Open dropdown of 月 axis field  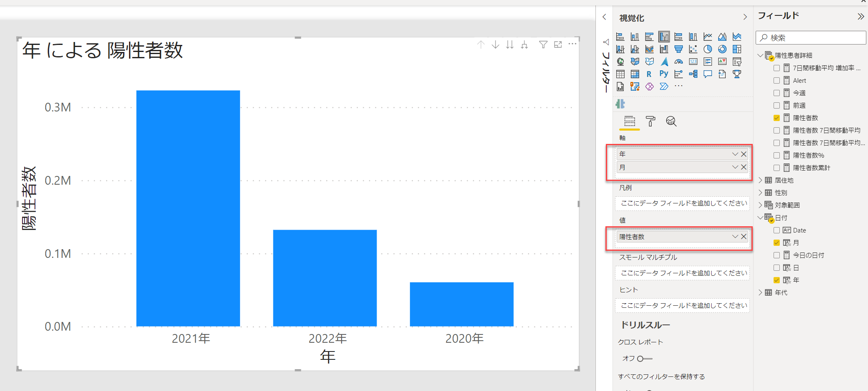735,167
